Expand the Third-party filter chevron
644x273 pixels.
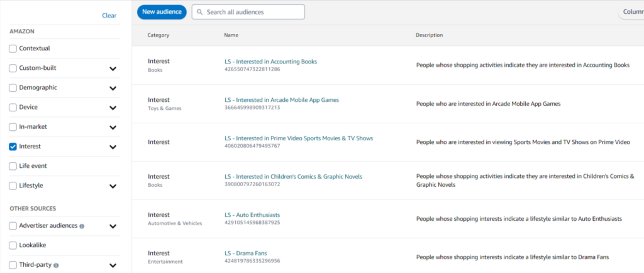point(113,265)
